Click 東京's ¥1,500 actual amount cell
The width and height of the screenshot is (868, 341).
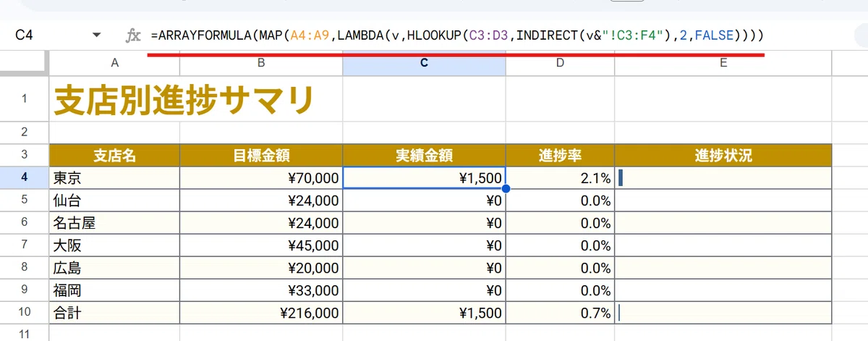(x=425, y=177)
